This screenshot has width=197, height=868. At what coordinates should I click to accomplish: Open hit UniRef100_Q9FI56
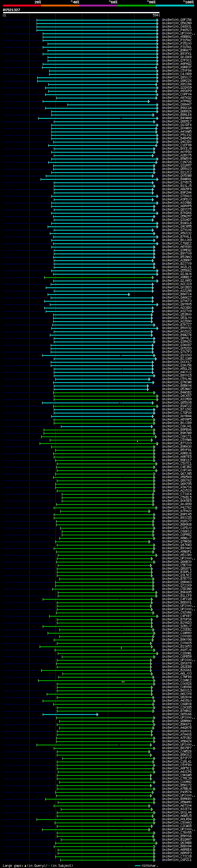(177, 20)
